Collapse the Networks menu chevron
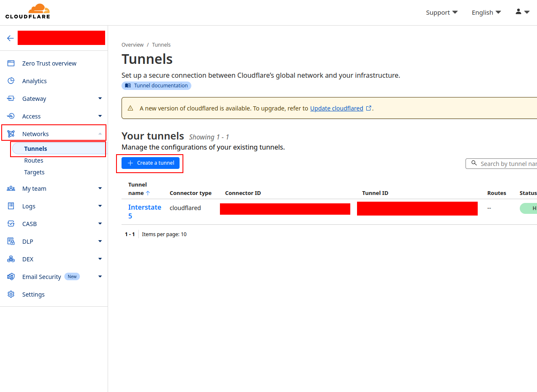537x392 pixels. pos(100,134)
